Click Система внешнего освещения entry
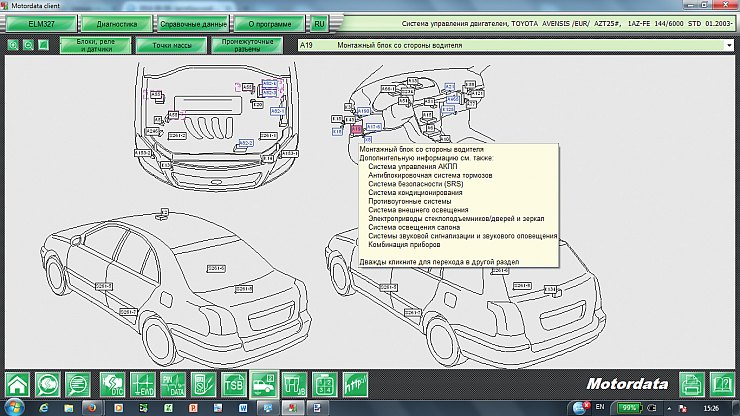This screenshot has width=740, height=416. coord(418,210)
